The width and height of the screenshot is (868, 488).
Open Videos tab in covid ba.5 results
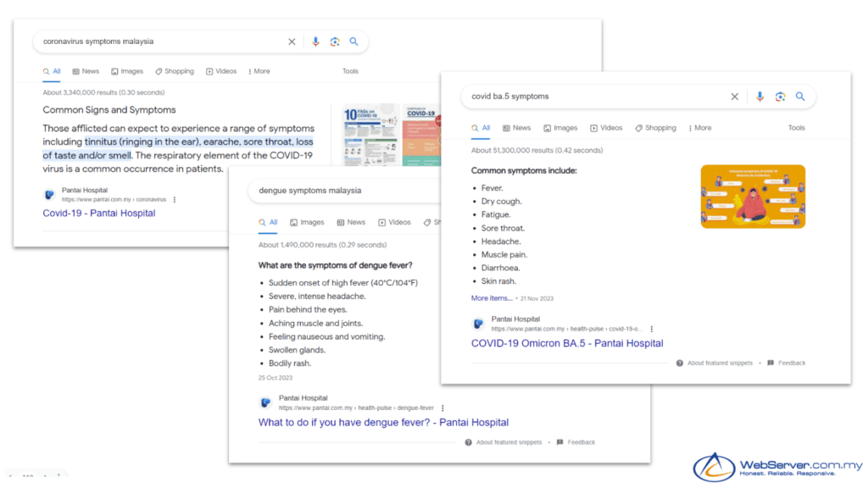click(606, 128)
